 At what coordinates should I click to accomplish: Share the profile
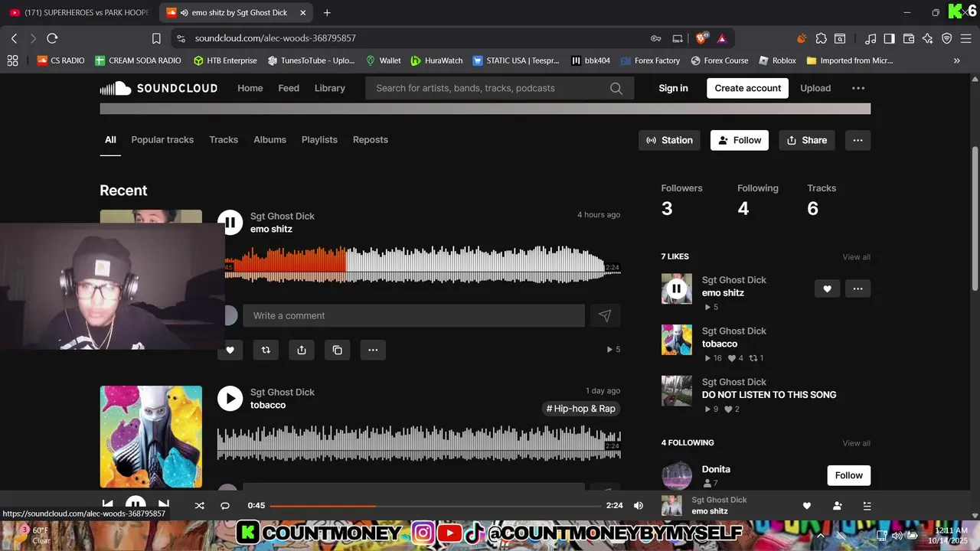click(x=807, y=140)
